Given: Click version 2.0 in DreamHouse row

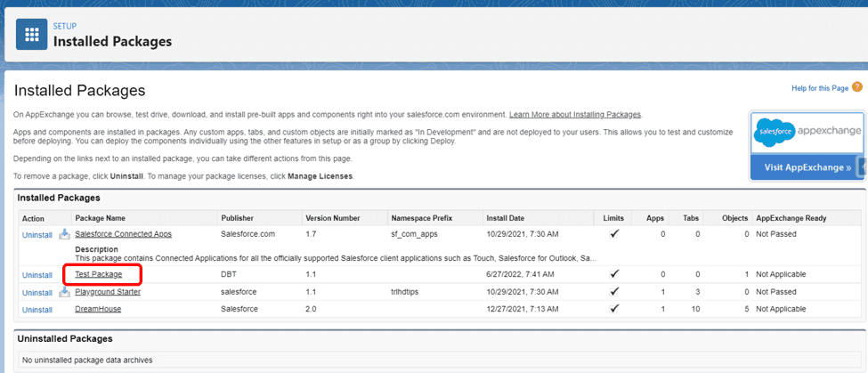Looking at the screenshot, I should pyautogui.click(x=311, y=309).
